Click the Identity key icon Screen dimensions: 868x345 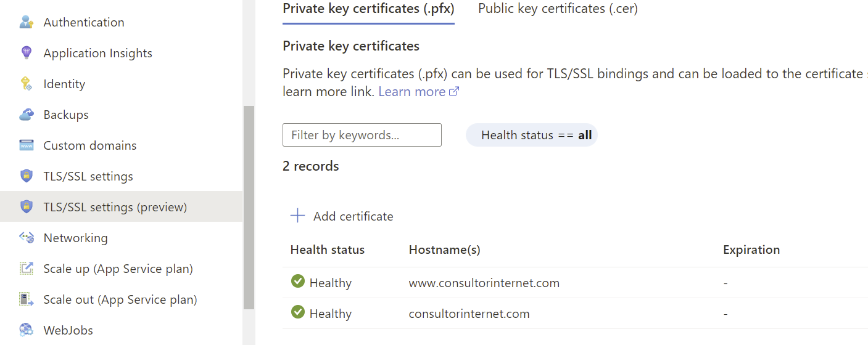pyautogui.click(x=26, y=84)
